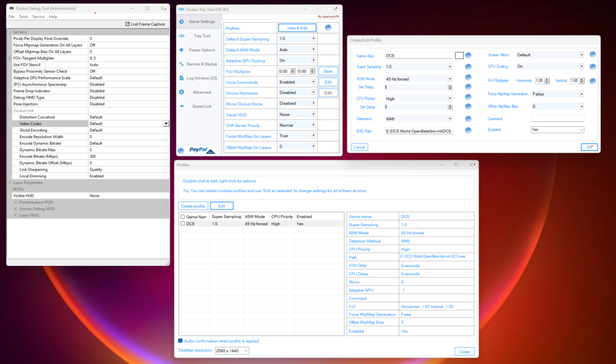Click browse '...' button next to Game/App field
Image resolution: width=616 pixels, height=364 pixels.
click(460, 55)
